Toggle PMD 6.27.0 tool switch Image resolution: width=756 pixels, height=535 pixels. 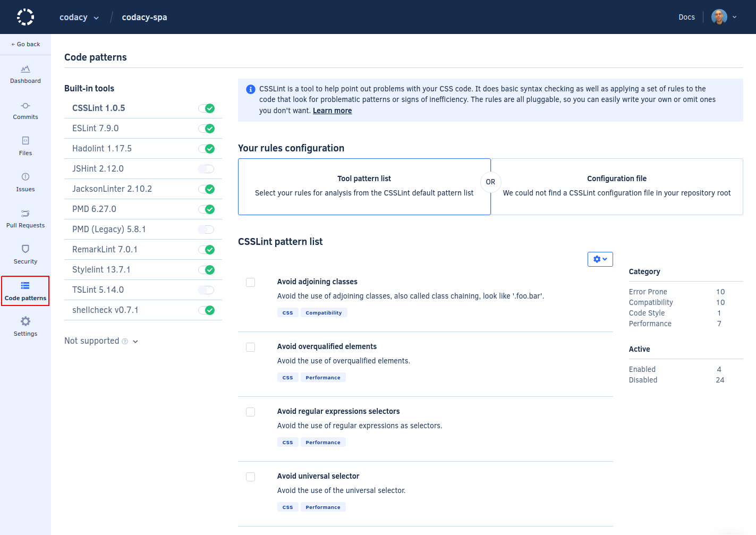pyautogui.click(x=206, y=209)
